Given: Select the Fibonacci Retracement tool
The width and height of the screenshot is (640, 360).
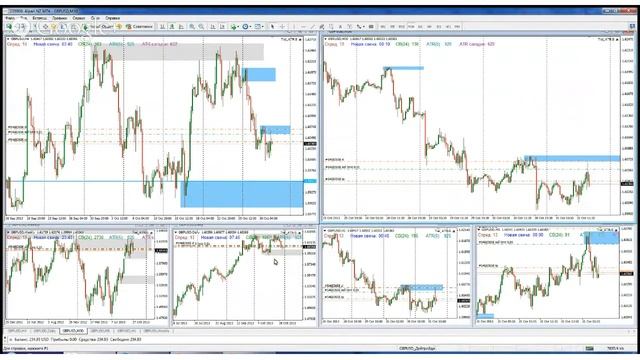Looking at the screenshot, I should point(331,27).
